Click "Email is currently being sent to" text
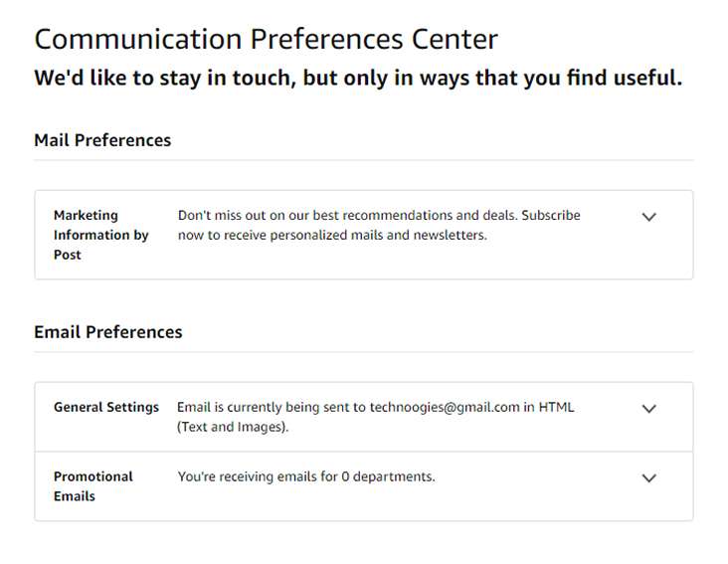This screenshot has width=728, height=564. coord(272,407)
